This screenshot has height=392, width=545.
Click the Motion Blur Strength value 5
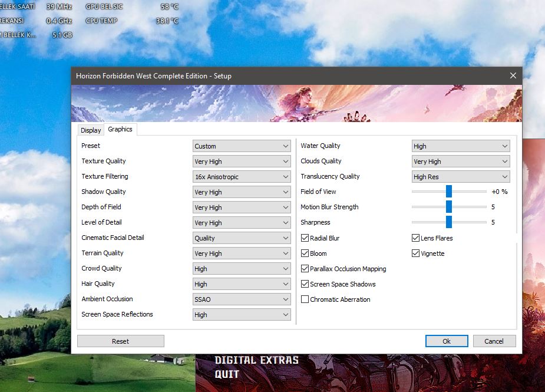coord(493,207)
